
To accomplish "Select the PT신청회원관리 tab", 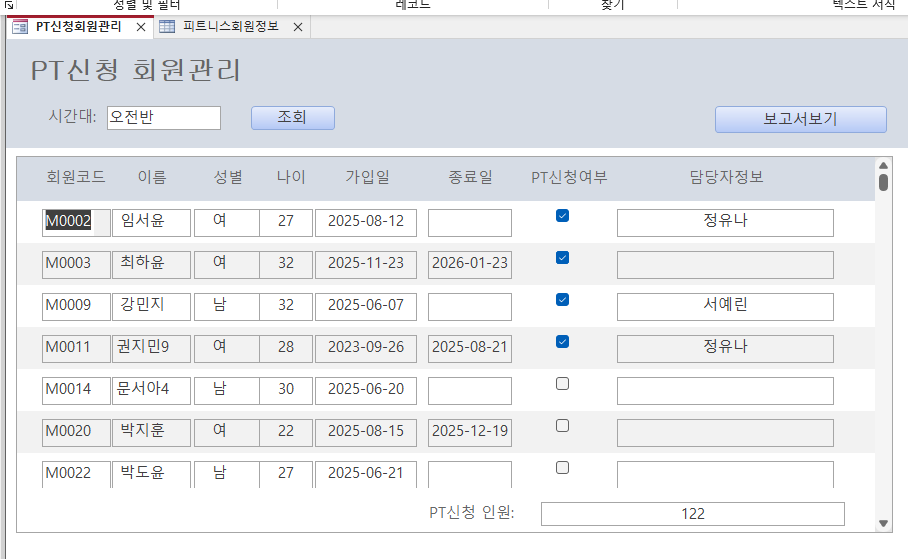I will point(78,27).
